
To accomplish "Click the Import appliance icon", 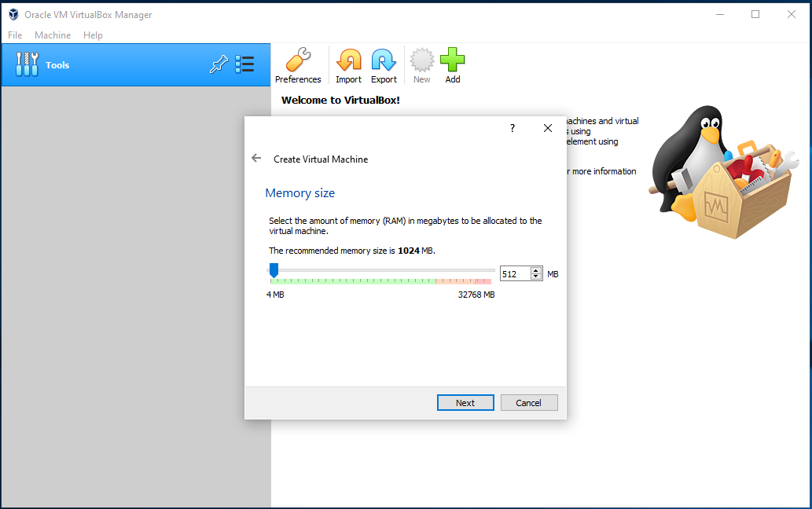I will coord(348,66).
